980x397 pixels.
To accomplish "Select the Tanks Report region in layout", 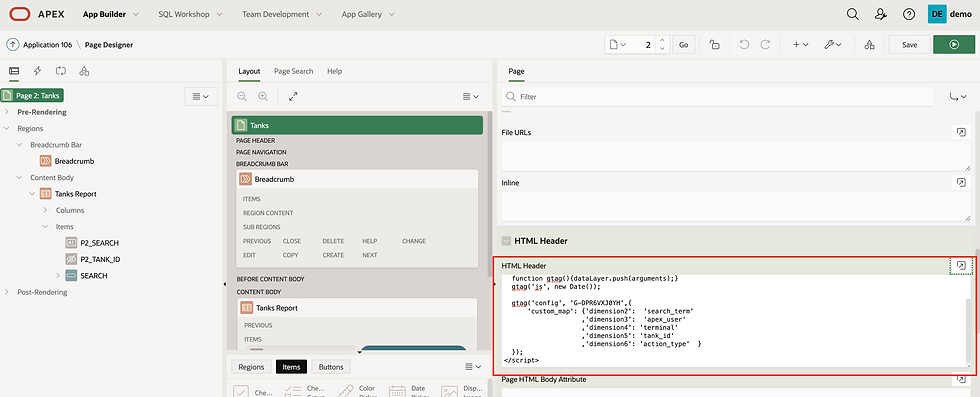I will [x=357, y=308].
